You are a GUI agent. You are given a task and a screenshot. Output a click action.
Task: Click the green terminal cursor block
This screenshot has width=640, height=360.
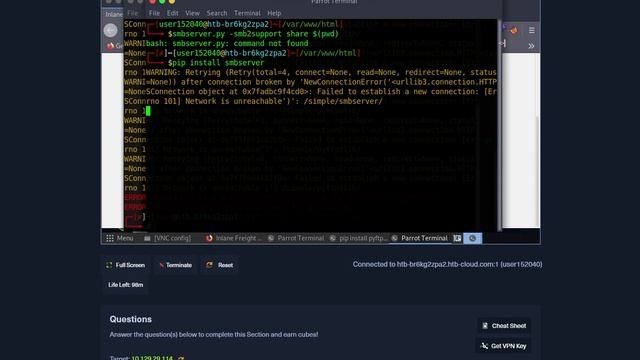tap(148, 111)
